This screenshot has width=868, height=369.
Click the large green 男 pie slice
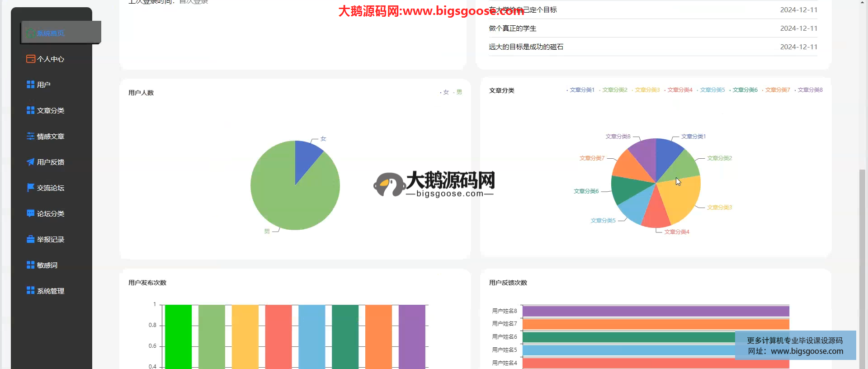pyautogui.click(x=289, y=199)
